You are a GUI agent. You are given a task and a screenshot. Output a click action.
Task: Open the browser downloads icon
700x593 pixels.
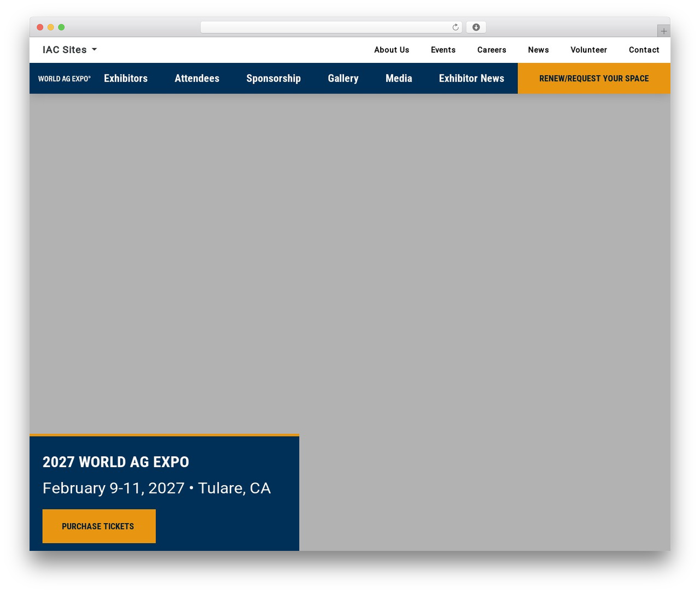pyautogui.click(x=476, y=27)
